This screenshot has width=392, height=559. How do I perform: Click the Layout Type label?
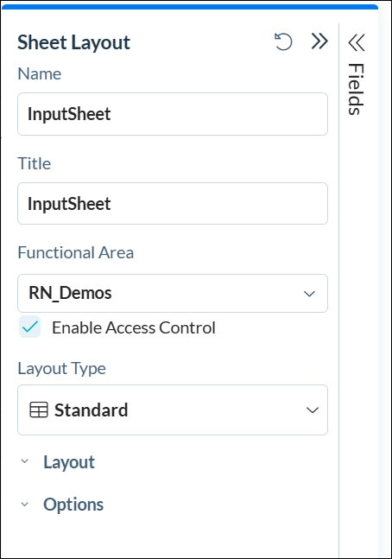click(61, 369)
